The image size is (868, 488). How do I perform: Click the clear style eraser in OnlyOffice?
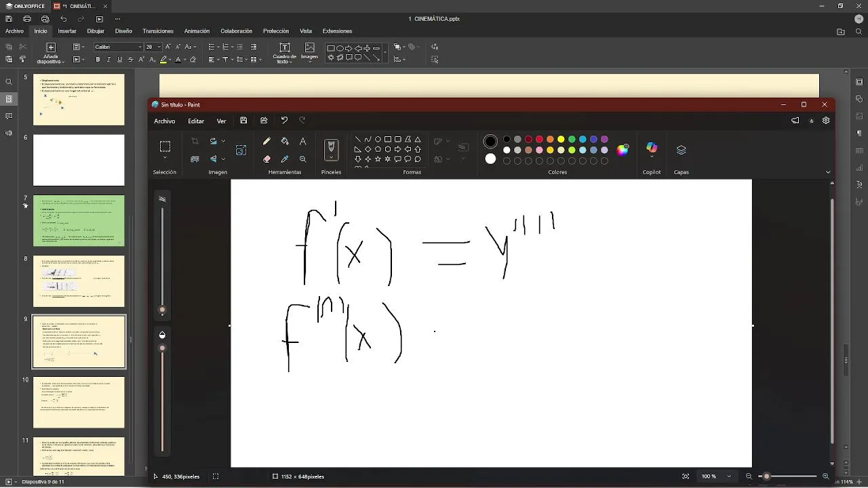click(x=193, y=60)
